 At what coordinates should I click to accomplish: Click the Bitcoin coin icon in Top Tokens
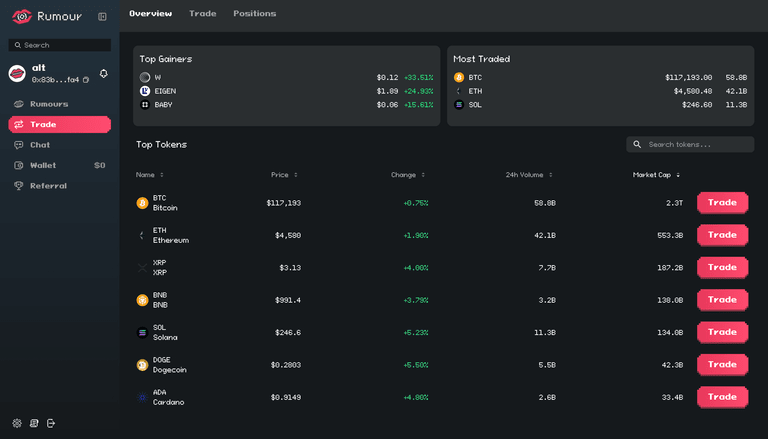tap(142, 203)
